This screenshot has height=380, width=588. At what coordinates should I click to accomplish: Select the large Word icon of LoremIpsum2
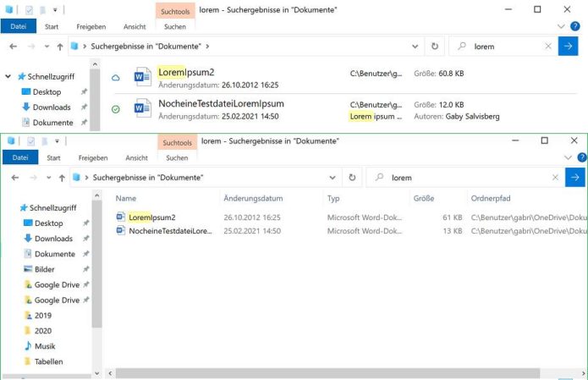coord(141,78)
